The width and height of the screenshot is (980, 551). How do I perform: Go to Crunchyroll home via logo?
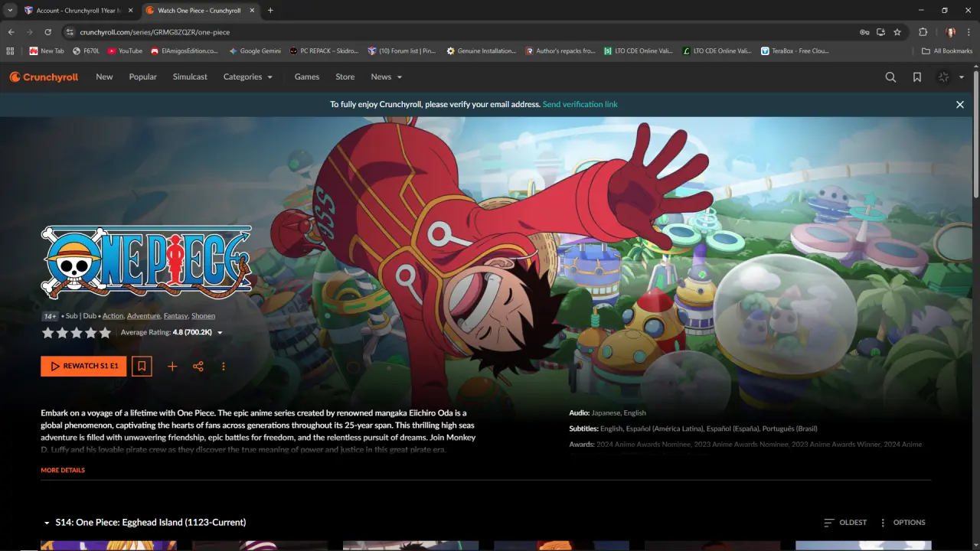click(44, 77)
